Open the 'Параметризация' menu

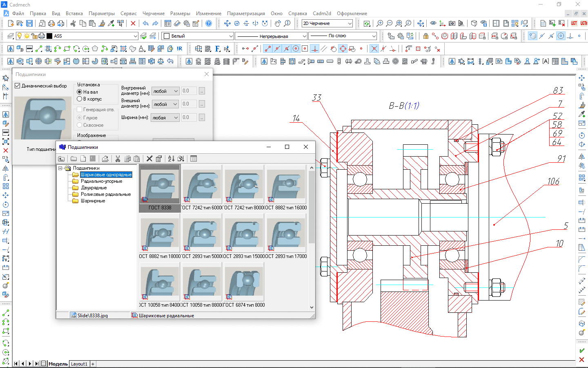[246, 13]
